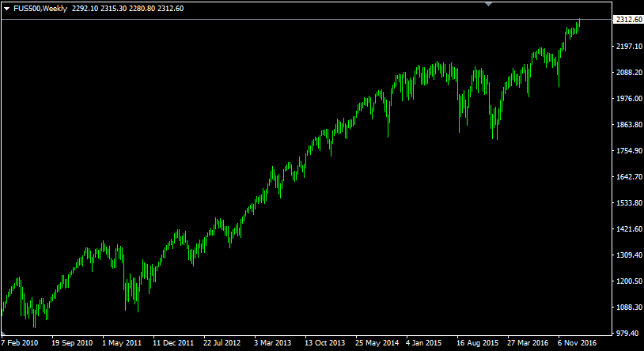Click the 3 Mar 2013 date label

click(x=272, y=343)
